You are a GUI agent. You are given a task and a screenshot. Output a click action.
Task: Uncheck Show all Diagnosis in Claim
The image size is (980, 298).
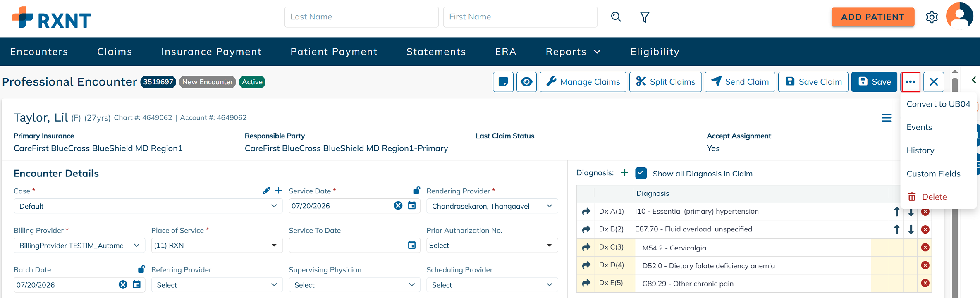(x=641, y=173)
